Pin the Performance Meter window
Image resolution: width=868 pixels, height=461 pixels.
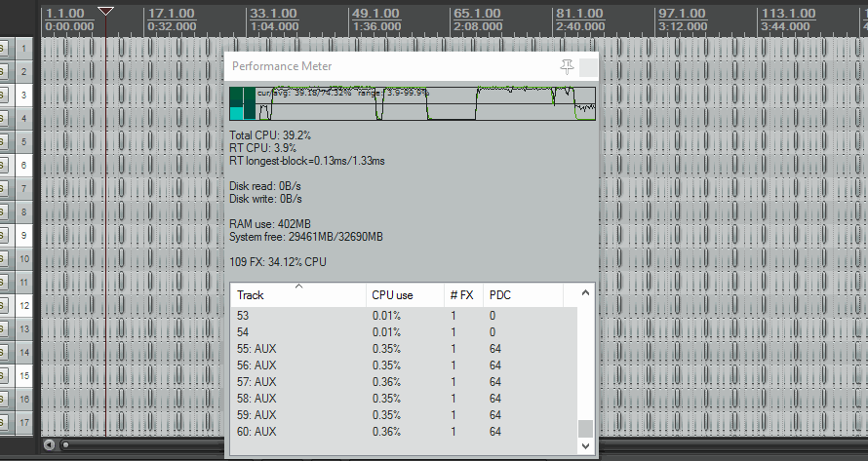(x=567, y=67)
